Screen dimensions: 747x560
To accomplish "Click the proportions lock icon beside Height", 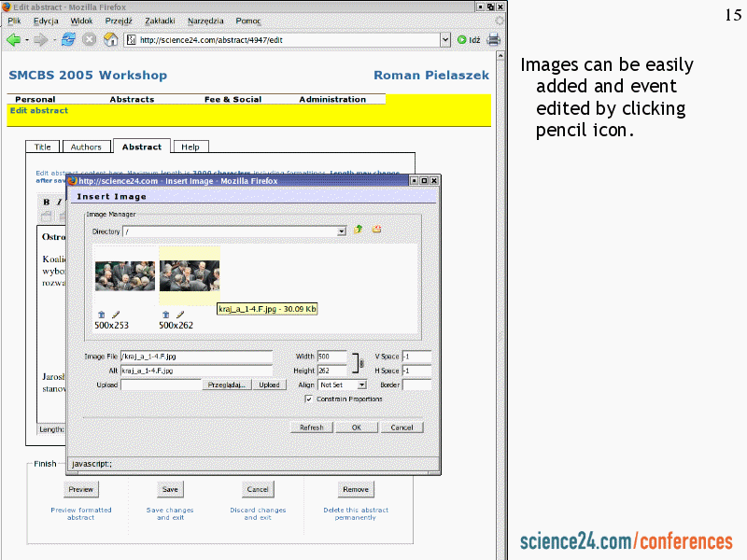I will pyautogui.click(x=363, y=364).
